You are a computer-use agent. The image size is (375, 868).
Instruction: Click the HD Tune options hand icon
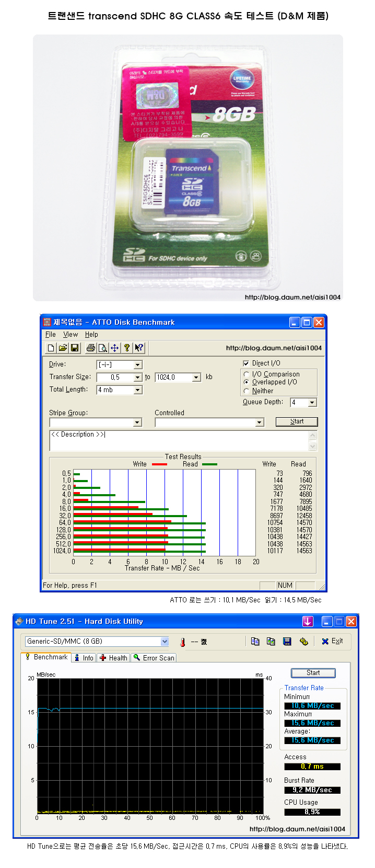[304, 642]
